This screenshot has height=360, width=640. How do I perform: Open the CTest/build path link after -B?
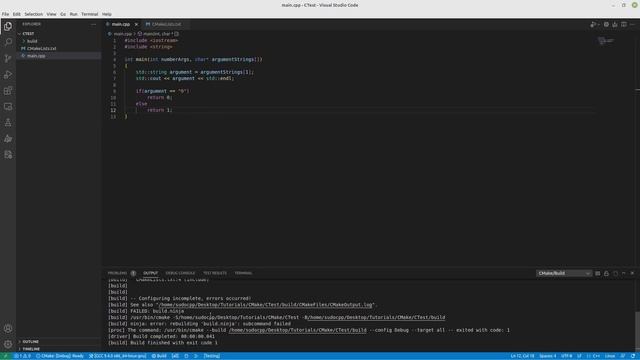coord(376,317)
